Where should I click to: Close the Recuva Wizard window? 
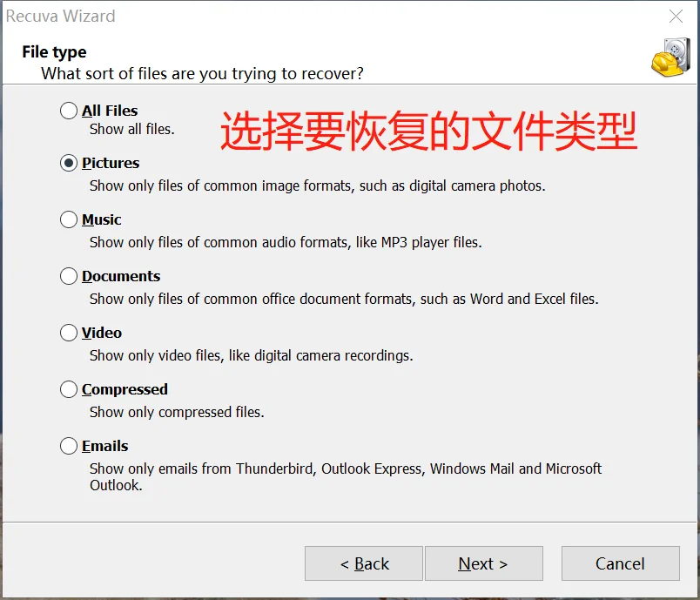[676, 16]
